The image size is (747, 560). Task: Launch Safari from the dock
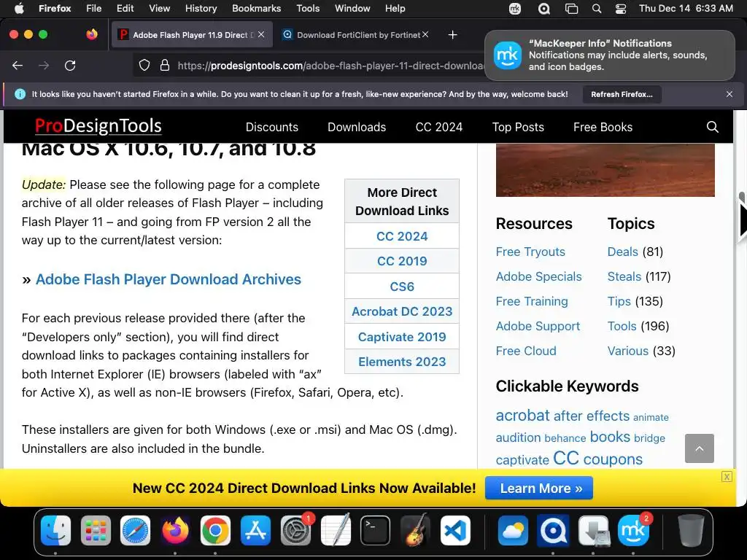click(135, 530)
